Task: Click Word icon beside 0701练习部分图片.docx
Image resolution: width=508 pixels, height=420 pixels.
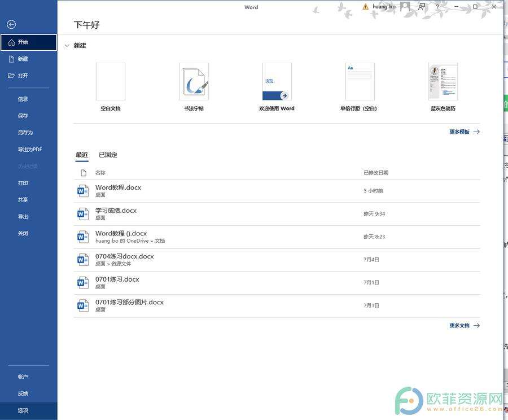Action: coord(83,306)
